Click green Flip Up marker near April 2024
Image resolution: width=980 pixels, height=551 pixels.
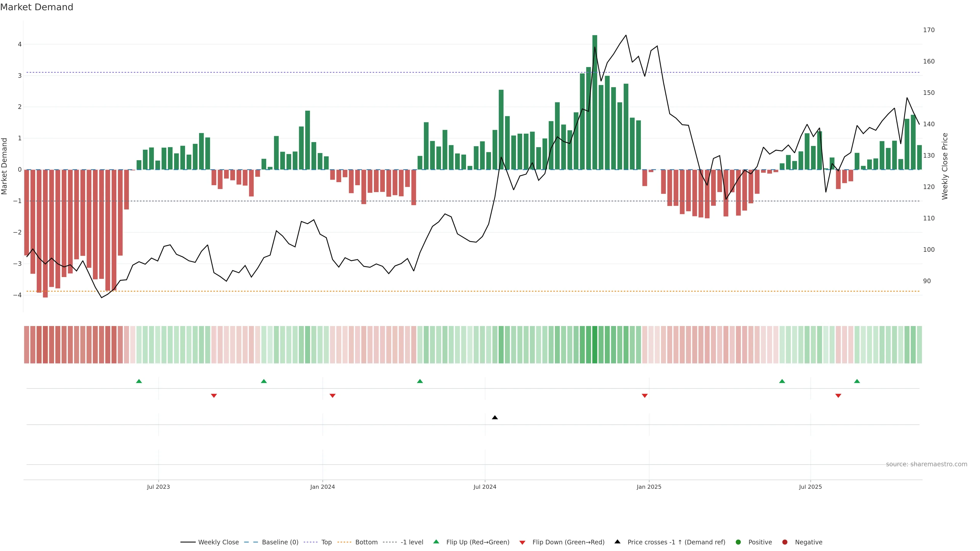[x=420, y=381]
